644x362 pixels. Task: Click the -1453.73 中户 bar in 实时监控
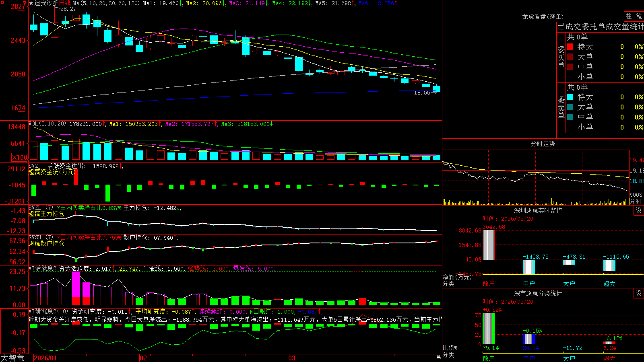[529, 267]
